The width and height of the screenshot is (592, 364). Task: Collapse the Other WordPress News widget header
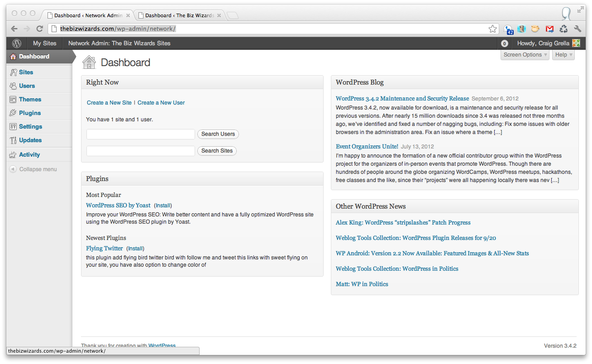coord(455,206)
